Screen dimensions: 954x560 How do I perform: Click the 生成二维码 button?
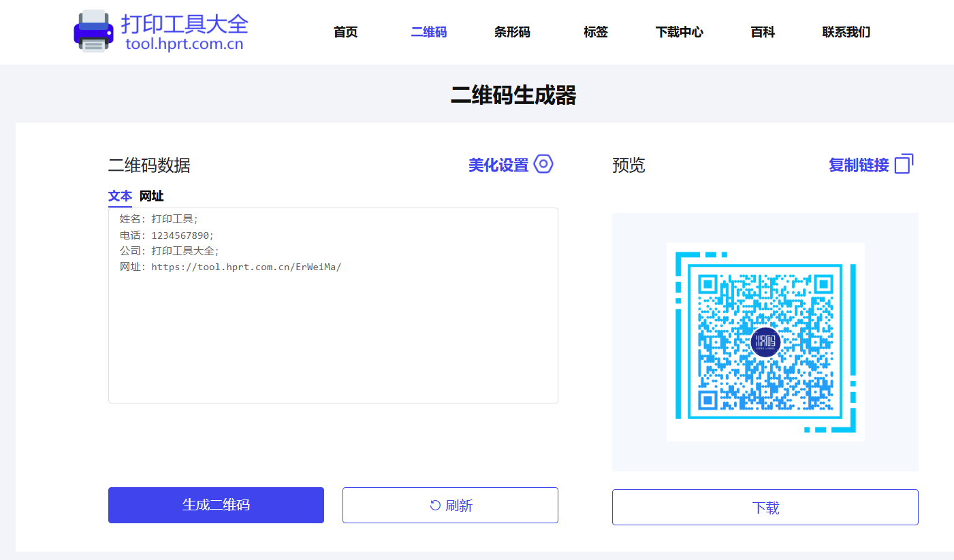pos(216,505)
